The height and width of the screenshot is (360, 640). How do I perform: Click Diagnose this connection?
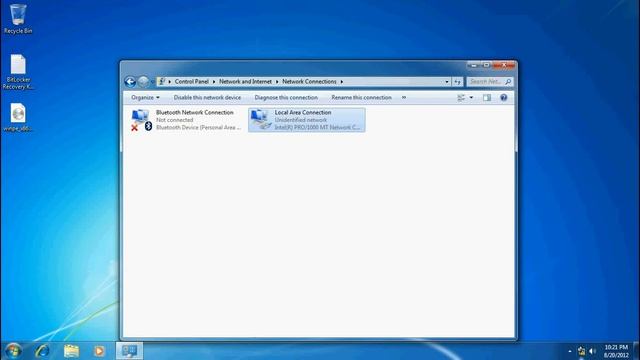coord(286,98)
